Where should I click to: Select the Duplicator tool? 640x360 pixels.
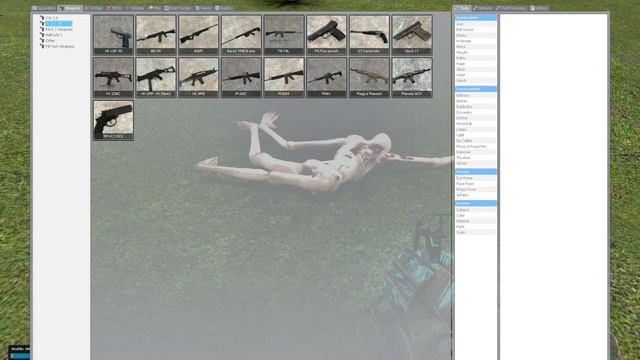pyautogui.click(x=476, y=107)
